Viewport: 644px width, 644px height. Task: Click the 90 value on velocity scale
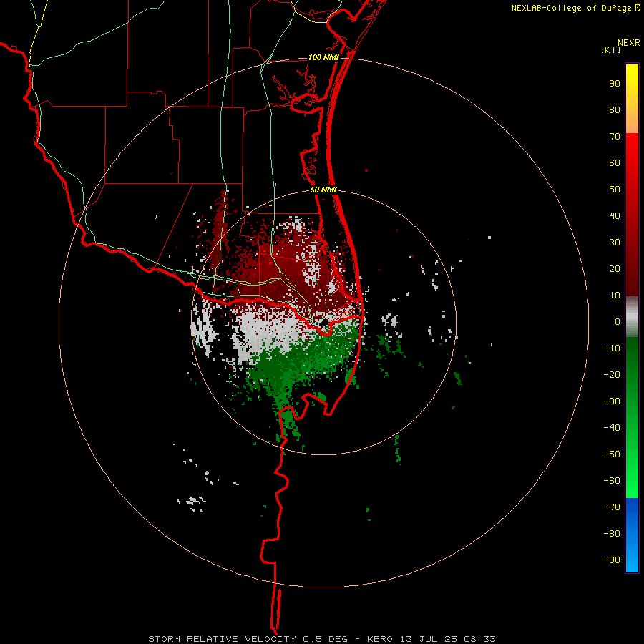(615, 84)
